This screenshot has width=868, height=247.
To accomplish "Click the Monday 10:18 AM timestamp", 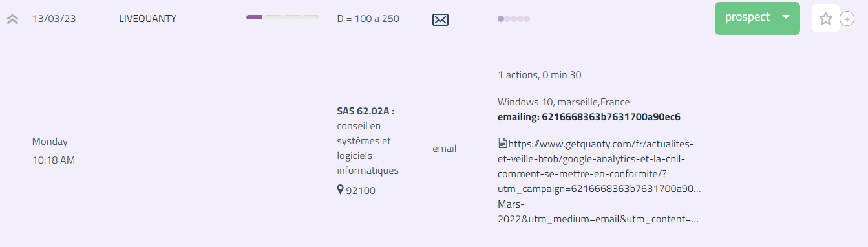I will tap(54, 151).
